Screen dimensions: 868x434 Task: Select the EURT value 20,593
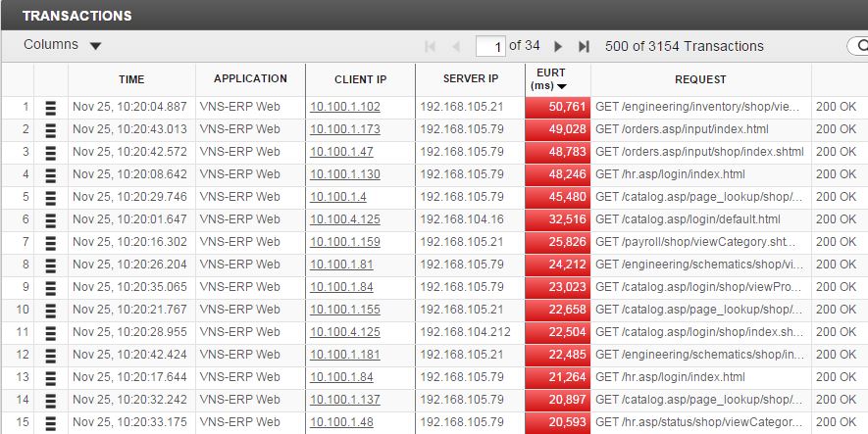557,423
